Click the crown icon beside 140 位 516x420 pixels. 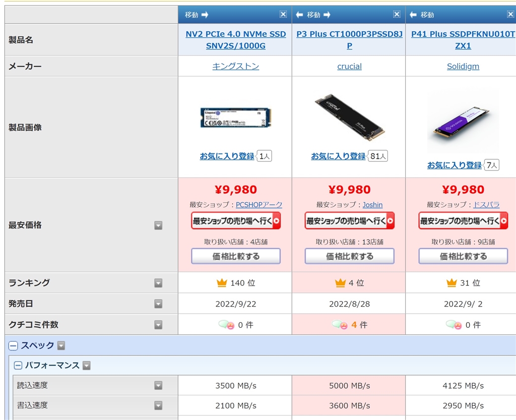click(x=222, y=283)
